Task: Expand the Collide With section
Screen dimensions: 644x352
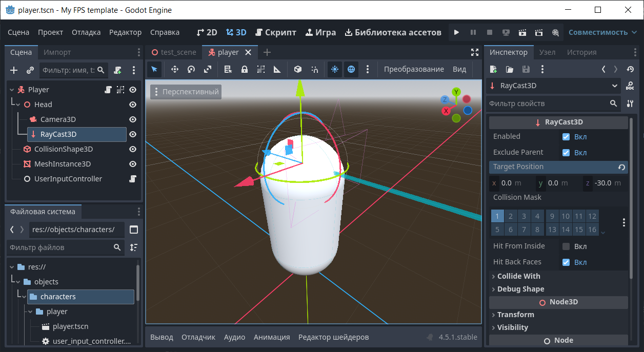Action: (518, 276)
